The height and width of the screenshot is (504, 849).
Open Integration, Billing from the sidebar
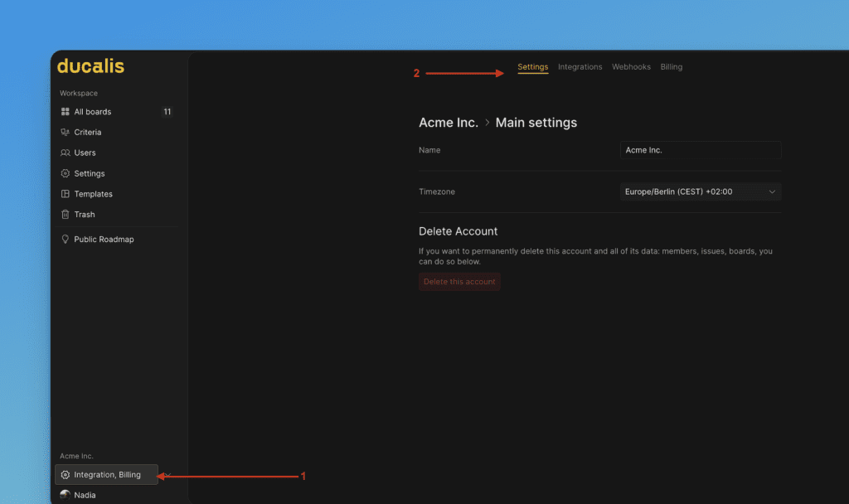click(106, 474)
